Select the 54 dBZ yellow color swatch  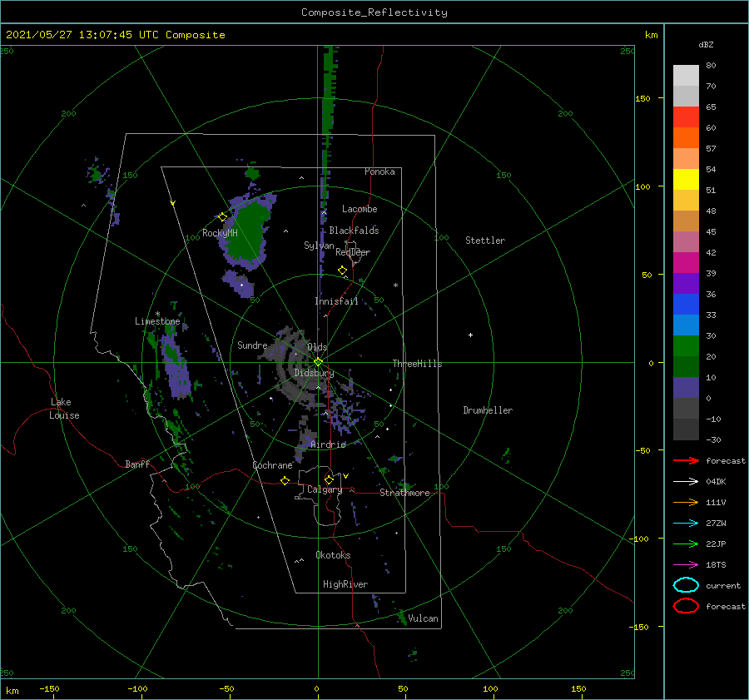[x=686, y=179]
